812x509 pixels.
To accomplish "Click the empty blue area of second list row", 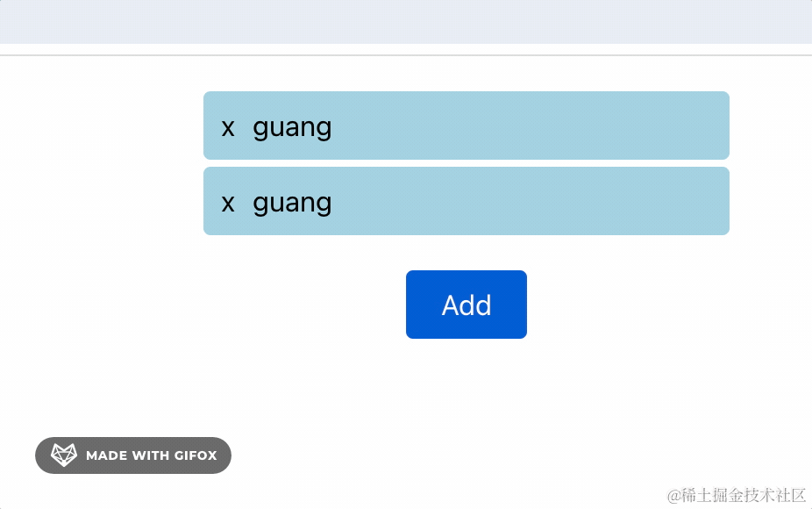I will click(x=528, y=201).
